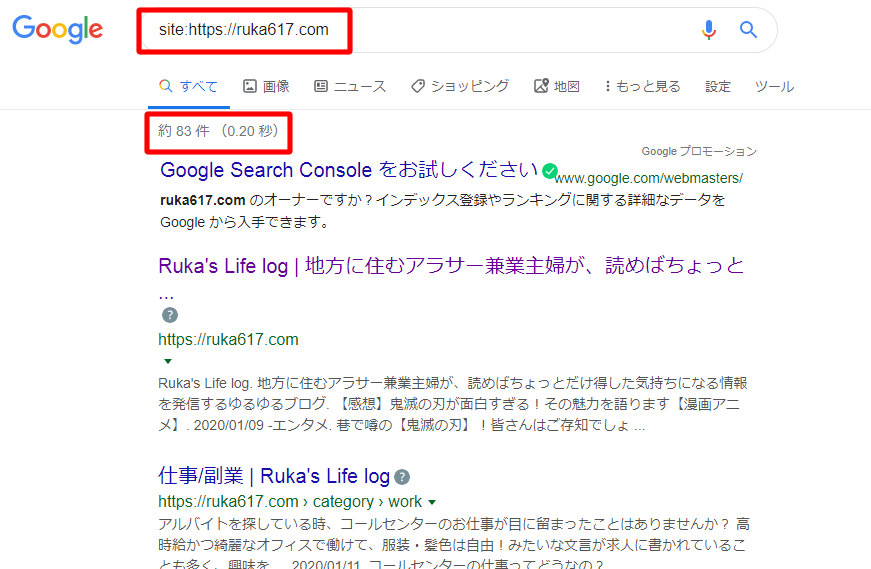Expand the dropdown arrow under https://ruka617.com
The image size is (871, 569).
pyautogui.click(x=168, y=361)
